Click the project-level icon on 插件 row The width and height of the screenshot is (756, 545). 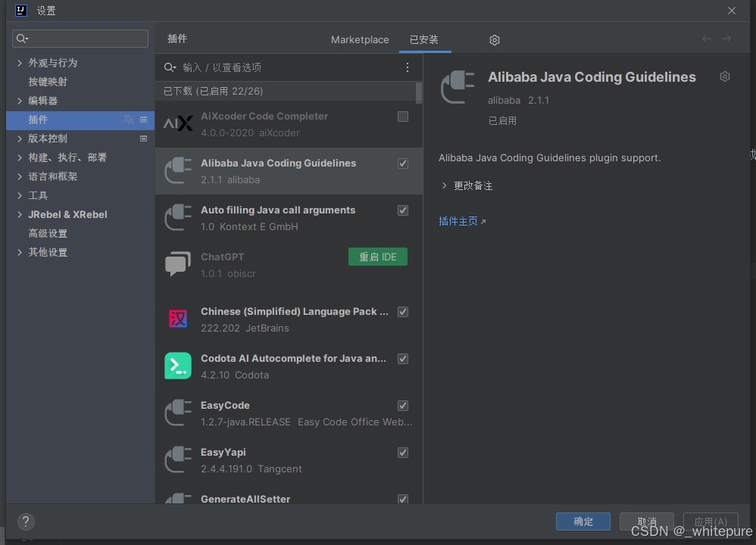tap(143, 120)
